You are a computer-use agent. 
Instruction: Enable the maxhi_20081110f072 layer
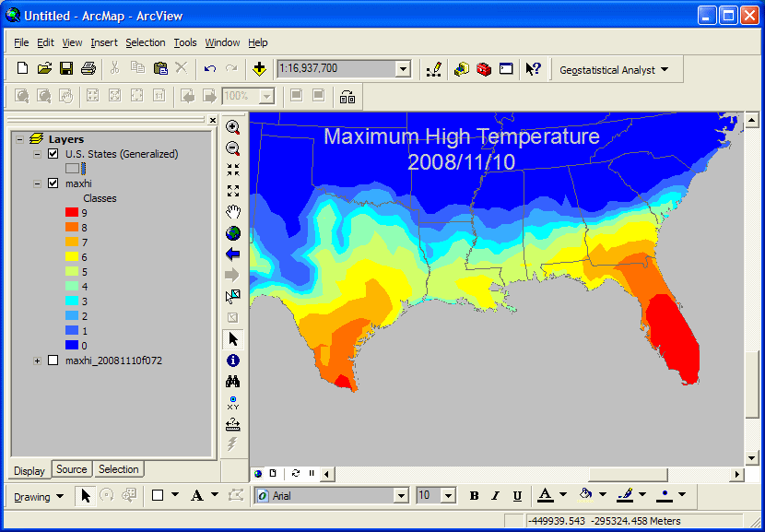coord(53,361)
